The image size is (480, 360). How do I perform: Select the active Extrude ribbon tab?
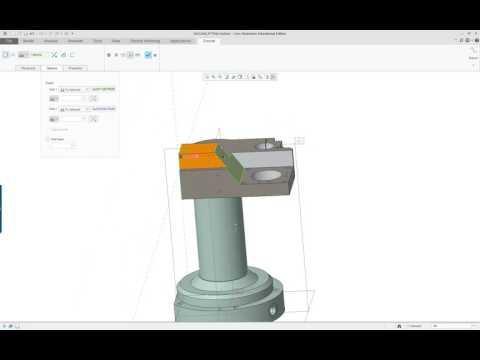pyautogui.click(x=209, y=41)
